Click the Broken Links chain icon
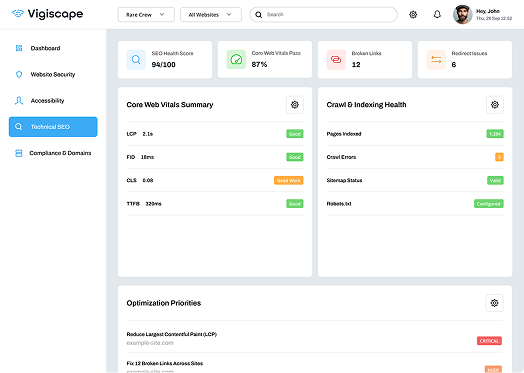 coord(336,59)
